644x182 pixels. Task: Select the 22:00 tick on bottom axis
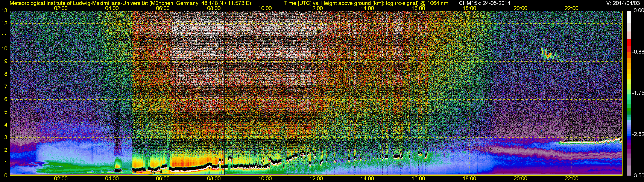point(571,179)
